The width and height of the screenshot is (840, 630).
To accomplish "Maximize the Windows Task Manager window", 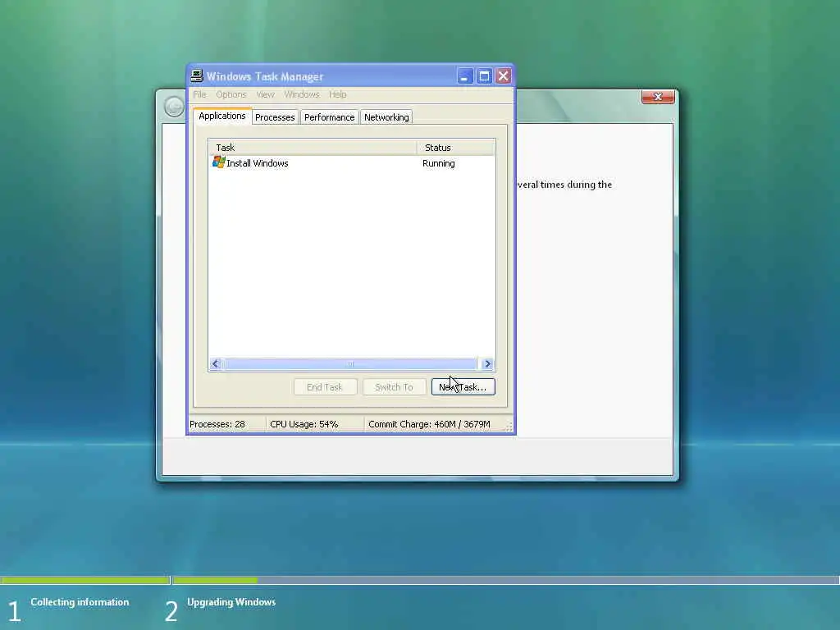I will [484, 76].
